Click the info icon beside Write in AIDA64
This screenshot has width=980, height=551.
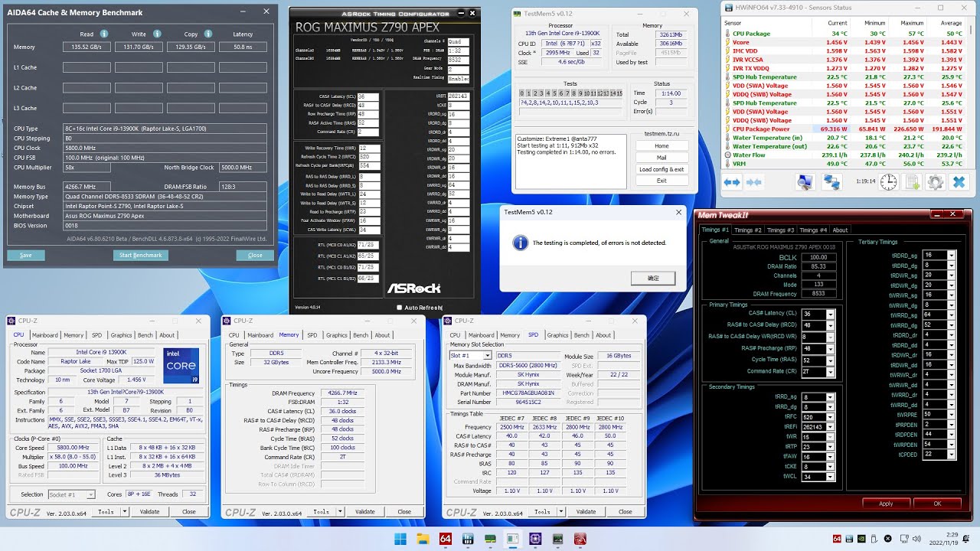(157, 34)
